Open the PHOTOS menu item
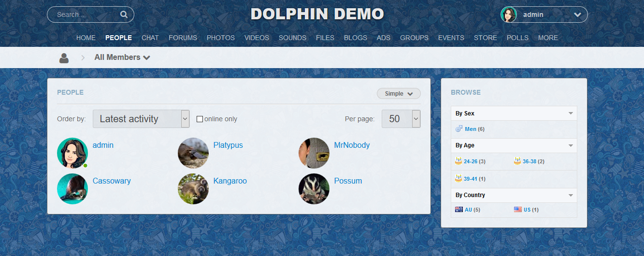 (221, 38)
